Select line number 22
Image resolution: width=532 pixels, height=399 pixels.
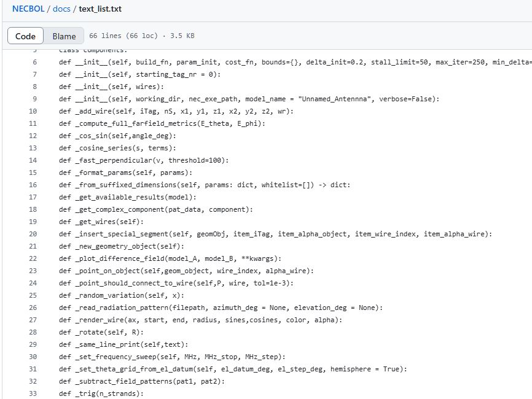[33, 258]
